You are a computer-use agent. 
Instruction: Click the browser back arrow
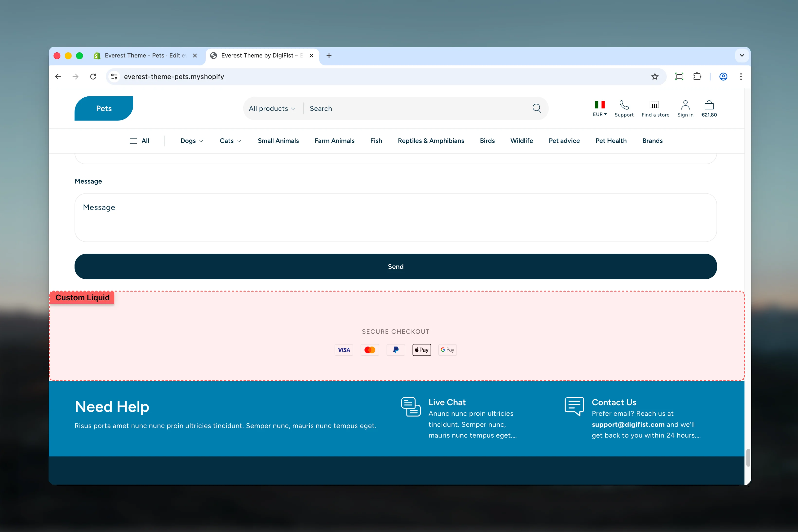(58, 77)
